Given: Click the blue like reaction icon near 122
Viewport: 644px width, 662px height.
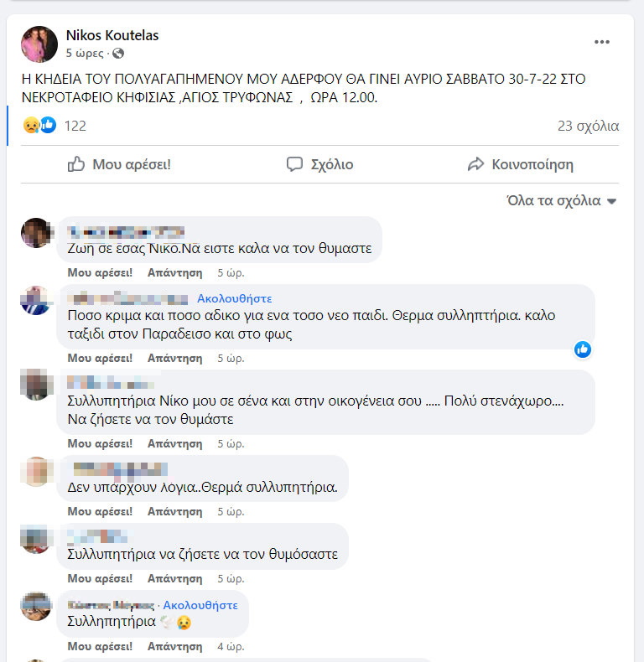Looking at the screenshot, I should pos(48,125).
